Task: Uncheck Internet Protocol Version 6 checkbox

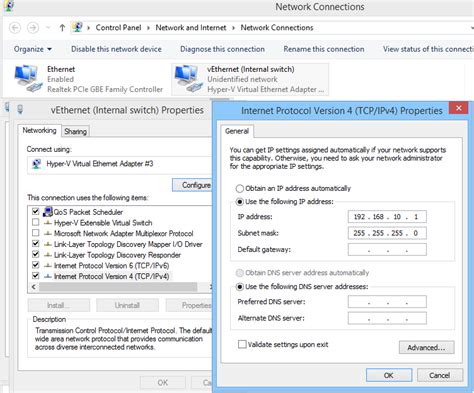Action: tap(36, 265)
